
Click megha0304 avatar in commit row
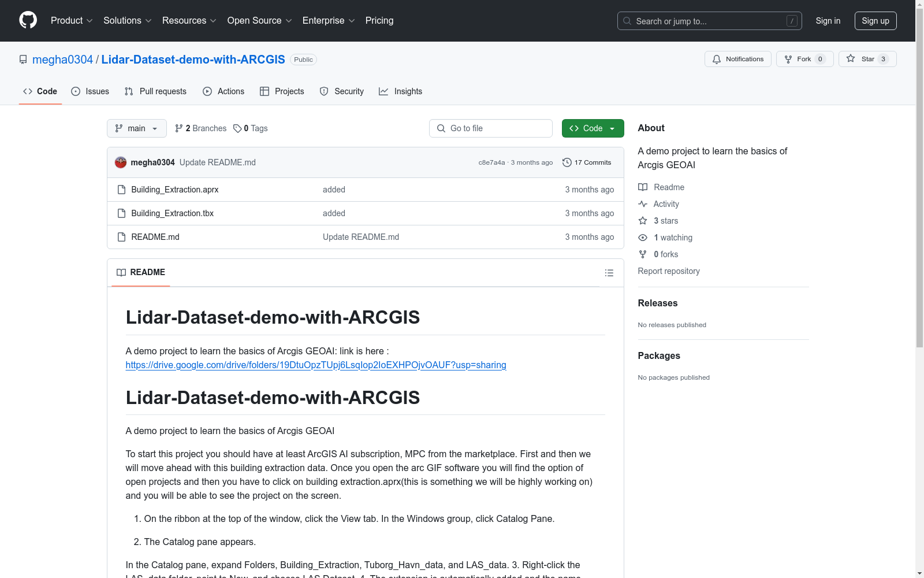[x=121, y=162]
